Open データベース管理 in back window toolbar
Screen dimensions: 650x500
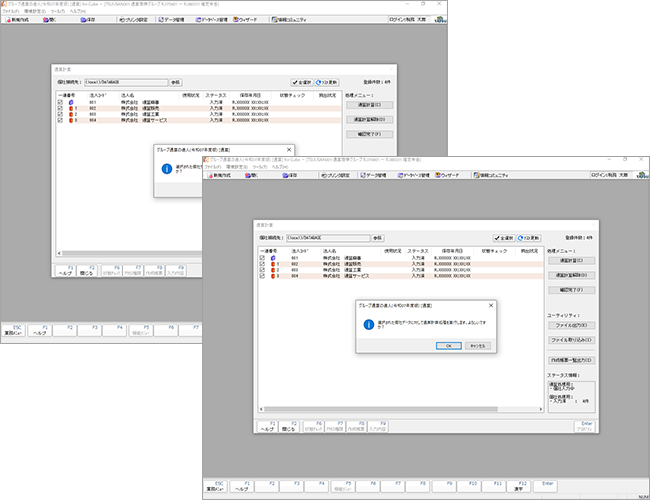(211, 20)
